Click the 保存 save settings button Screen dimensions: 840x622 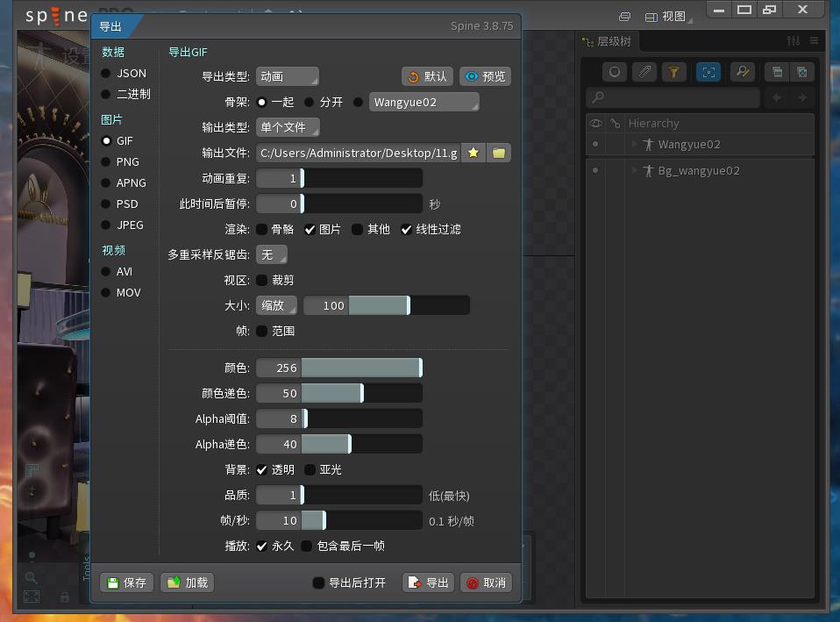(x=126, y=583)
